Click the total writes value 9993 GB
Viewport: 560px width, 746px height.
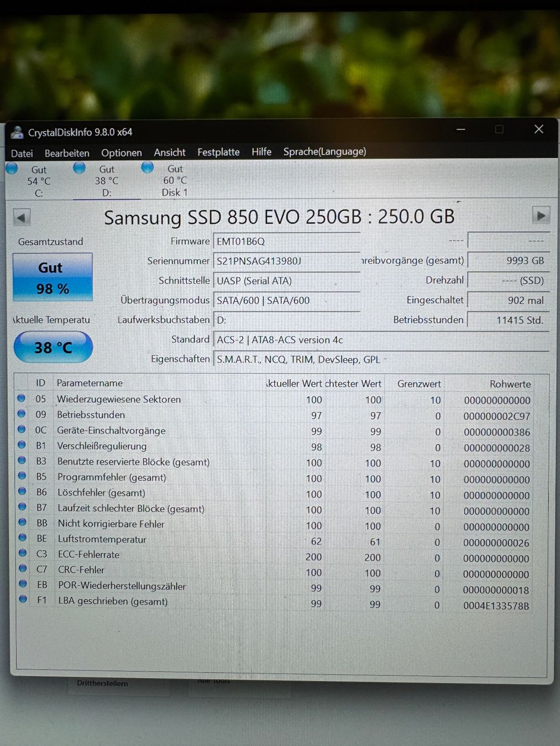[x=509, y=260]
